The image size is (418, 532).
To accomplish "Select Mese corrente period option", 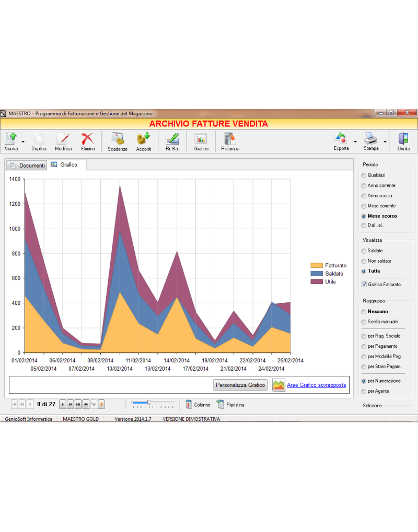I will (x=364, y=206).
